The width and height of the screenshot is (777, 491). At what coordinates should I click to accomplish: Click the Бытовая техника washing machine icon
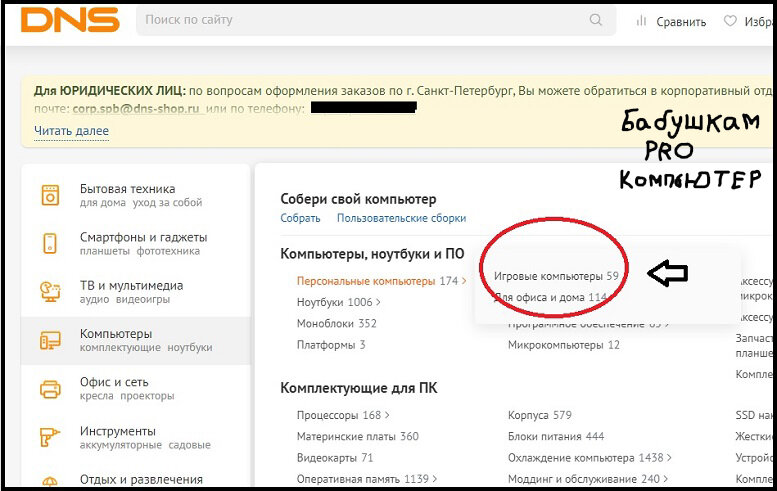(x=50, y=195)
